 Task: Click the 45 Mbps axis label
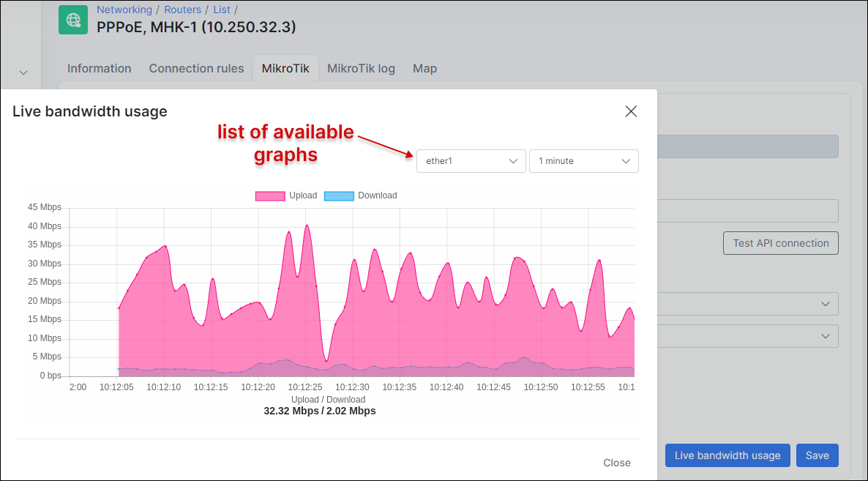pos(45,208)
